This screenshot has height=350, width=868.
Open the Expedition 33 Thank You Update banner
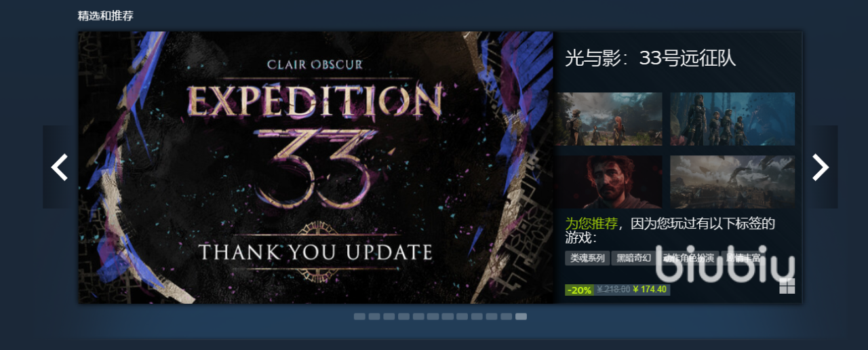(315, 167)
